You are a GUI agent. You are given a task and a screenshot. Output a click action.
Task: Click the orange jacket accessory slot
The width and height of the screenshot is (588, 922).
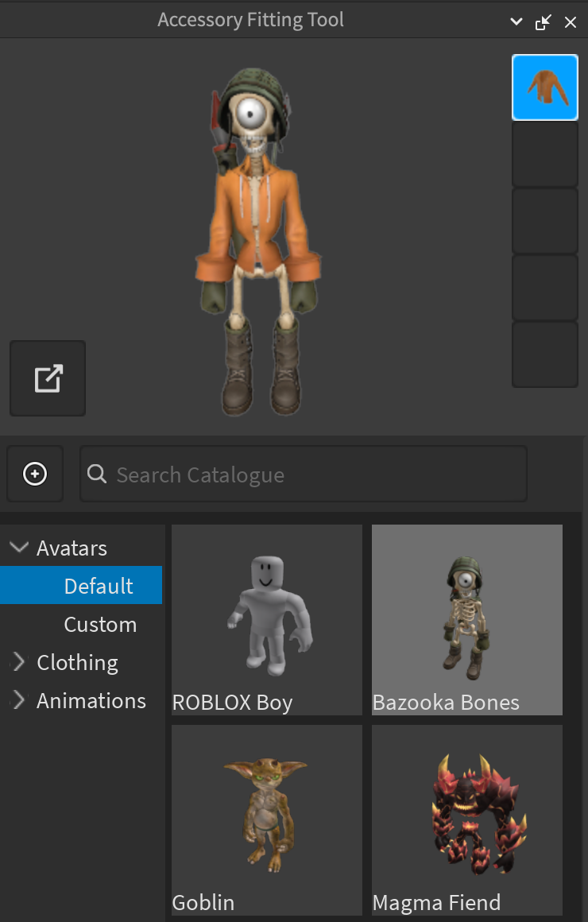(x=544, y=87)
